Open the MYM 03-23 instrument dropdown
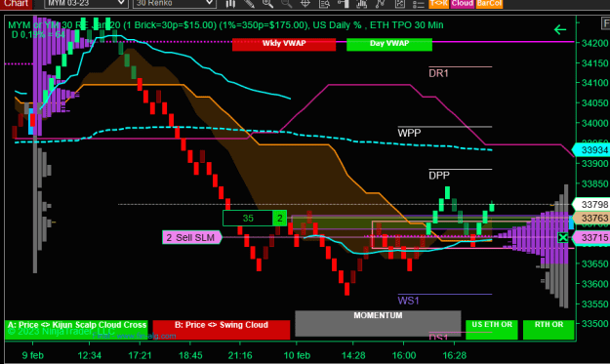The width and height of the screenshot is (610, 364). (x=86, y=4)
